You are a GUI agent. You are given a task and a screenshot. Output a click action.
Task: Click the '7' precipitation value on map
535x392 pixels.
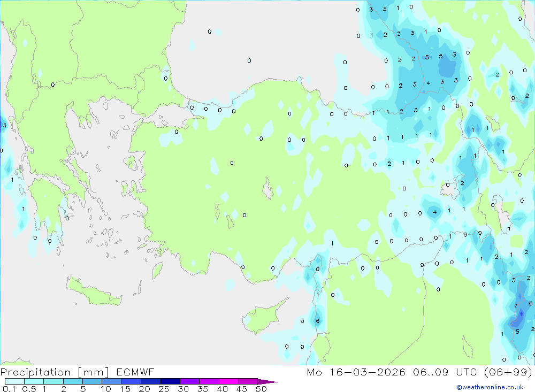[x=516, y=306]
